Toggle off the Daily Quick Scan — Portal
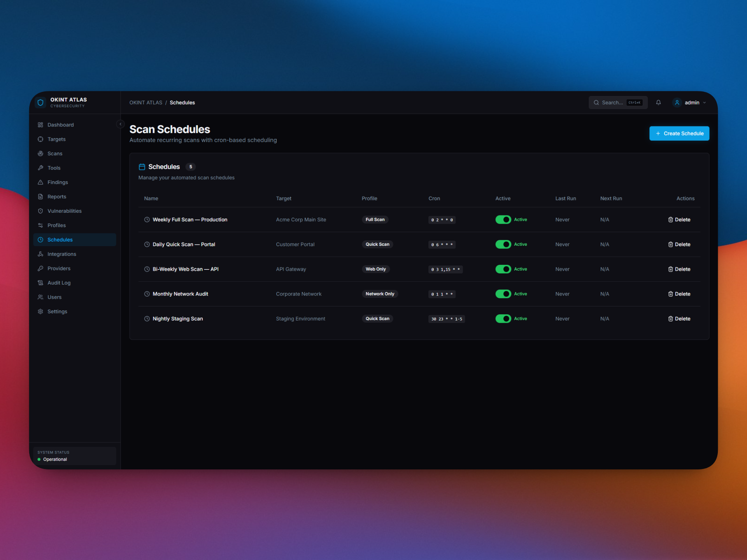This screenshot has height=560, width=747. tap(503, 244)
